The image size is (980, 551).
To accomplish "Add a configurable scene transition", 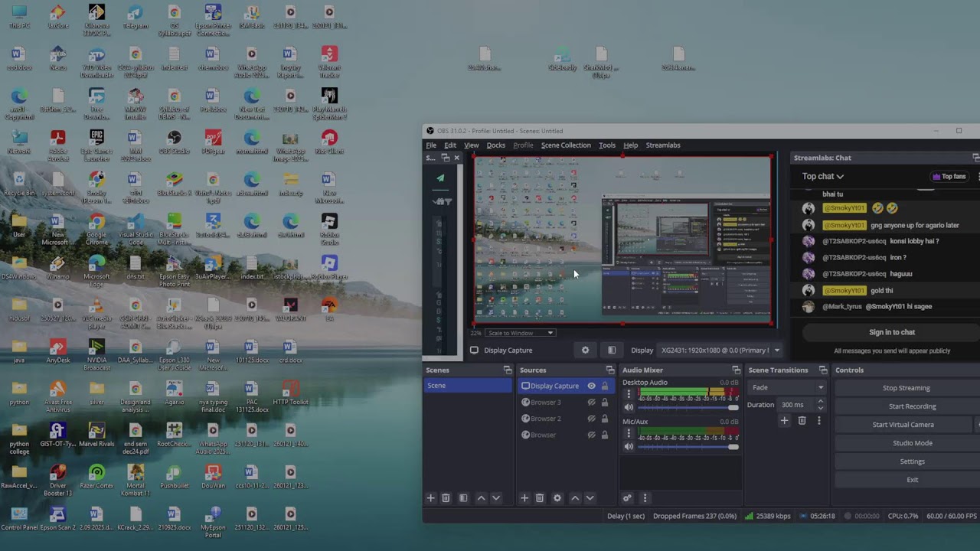I will [x=784, y=420].
